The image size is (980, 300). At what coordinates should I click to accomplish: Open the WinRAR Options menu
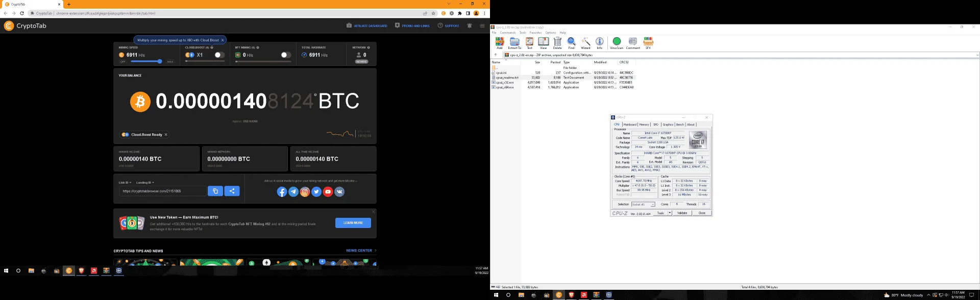click(x=550, y=33)
